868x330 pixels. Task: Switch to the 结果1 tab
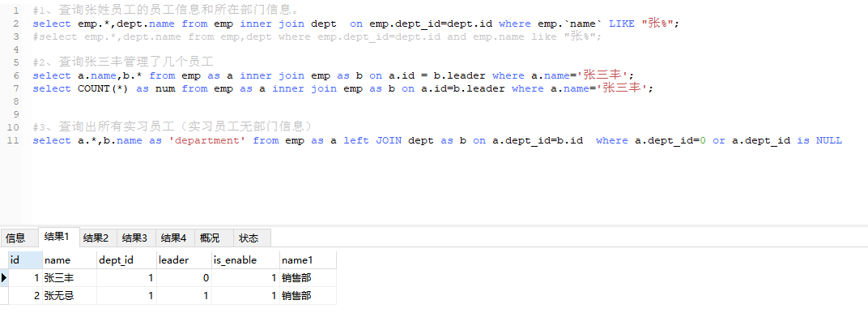click(57, 238)
